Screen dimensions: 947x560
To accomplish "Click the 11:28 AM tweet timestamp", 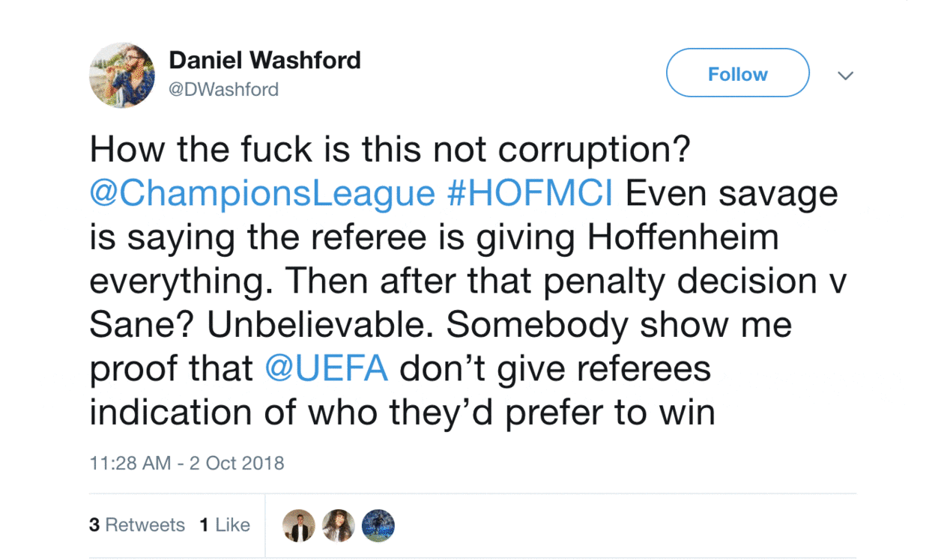I will point(130,463).
